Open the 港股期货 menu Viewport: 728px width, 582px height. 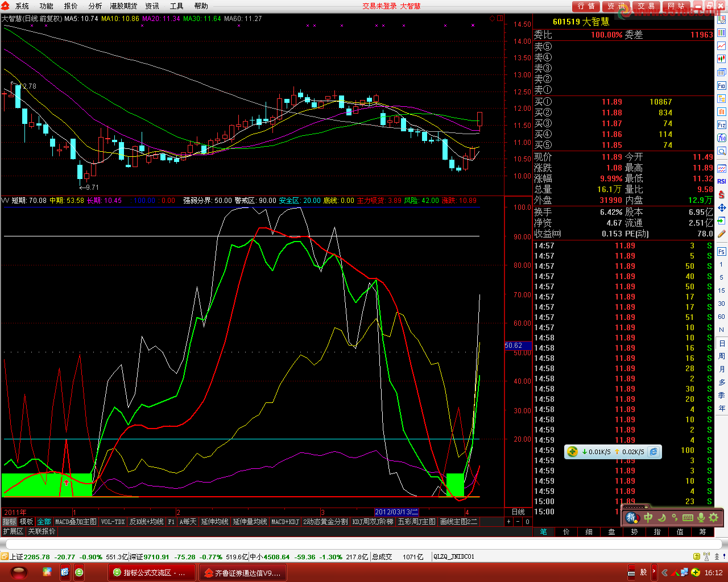(x=123, y=6)
